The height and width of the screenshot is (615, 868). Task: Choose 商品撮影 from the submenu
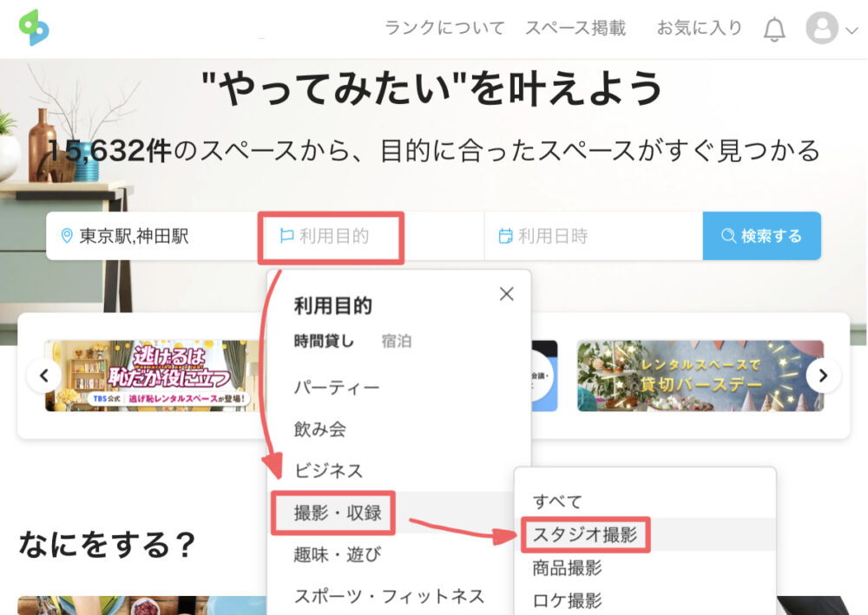[x=567, y=568]
